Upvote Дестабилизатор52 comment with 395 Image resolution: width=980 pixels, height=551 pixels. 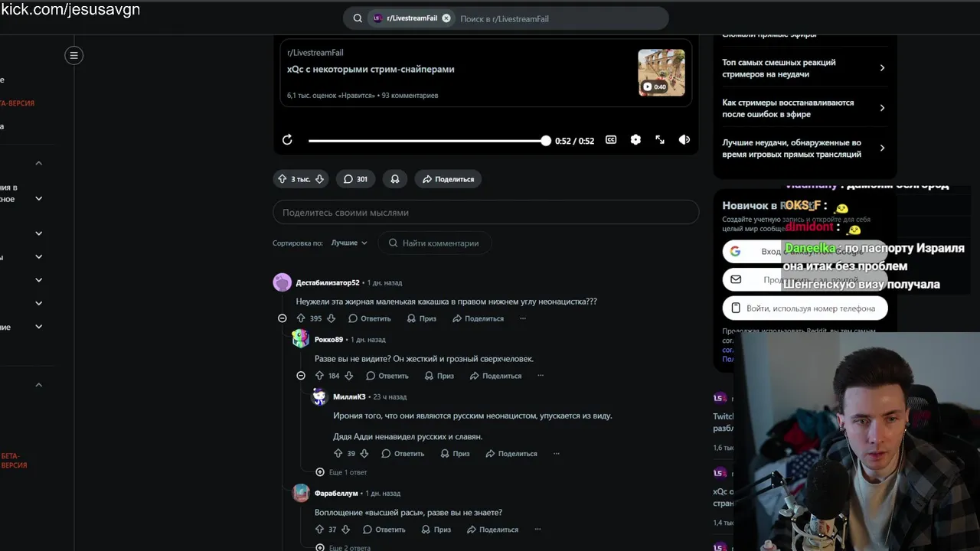(300, 318)
